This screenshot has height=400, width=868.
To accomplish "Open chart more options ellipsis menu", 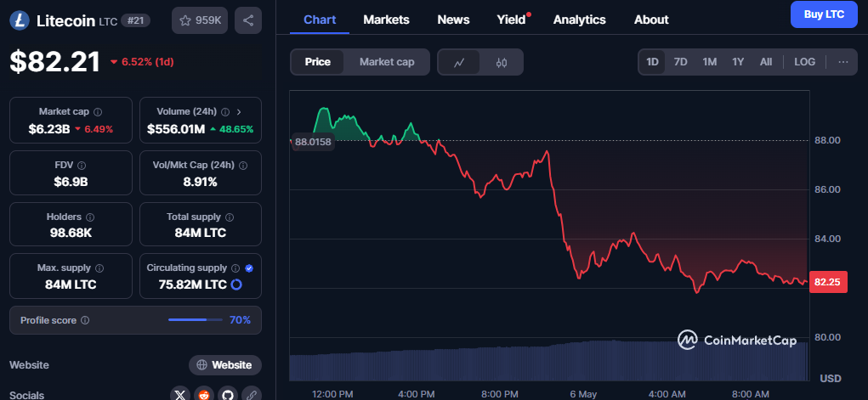I will coord(843,62).
